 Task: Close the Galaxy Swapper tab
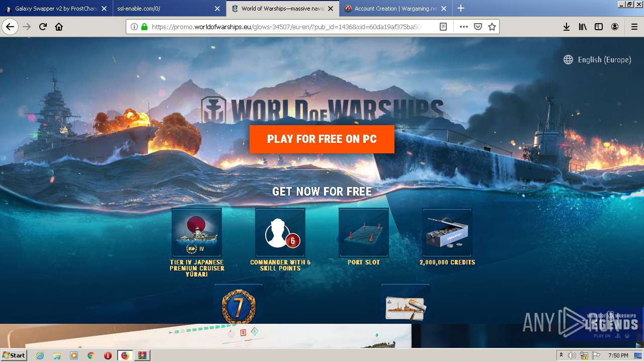tap(104, 9)
